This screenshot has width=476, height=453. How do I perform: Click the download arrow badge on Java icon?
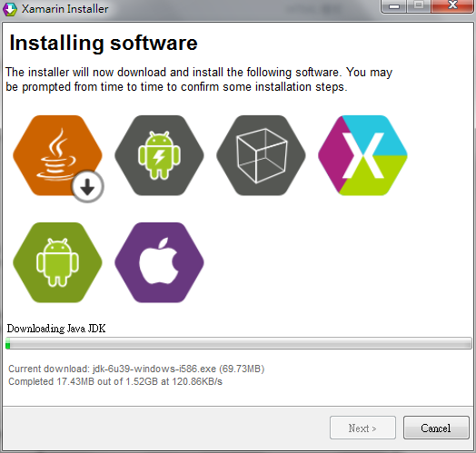88,186
